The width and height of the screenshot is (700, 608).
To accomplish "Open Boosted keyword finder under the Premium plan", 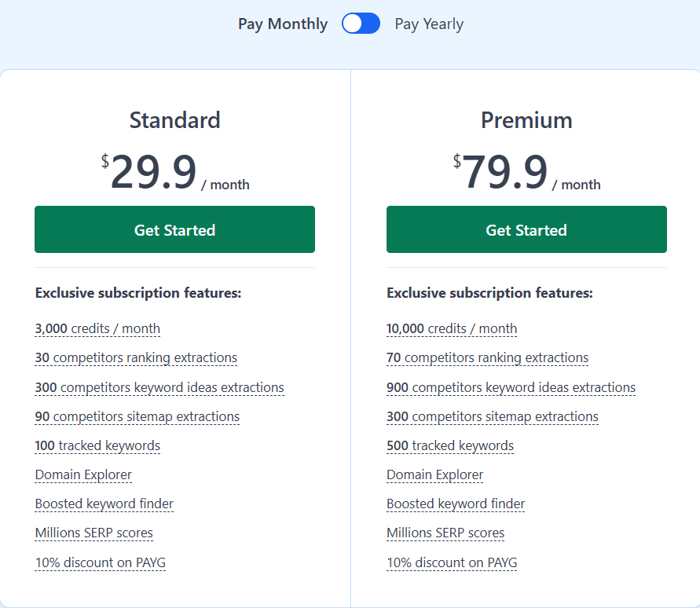I will pos(456,504).
